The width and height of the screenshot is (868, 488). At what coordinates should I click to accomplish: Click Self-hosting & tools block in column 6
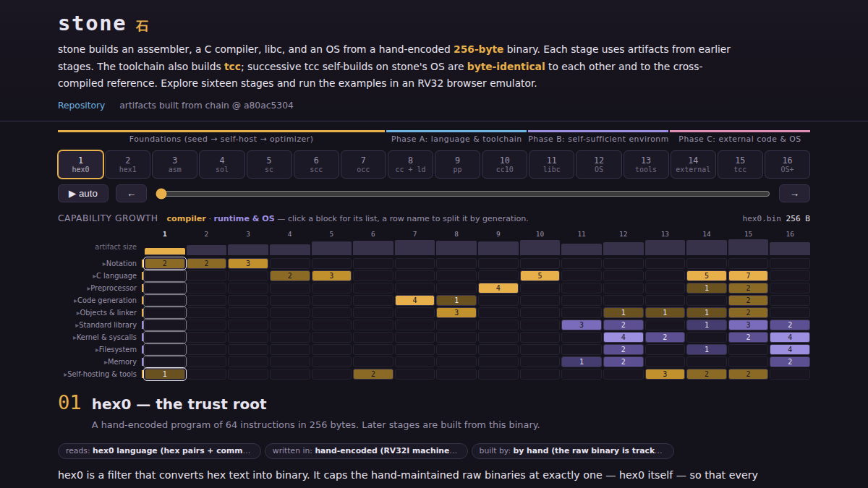pos(373,374)
